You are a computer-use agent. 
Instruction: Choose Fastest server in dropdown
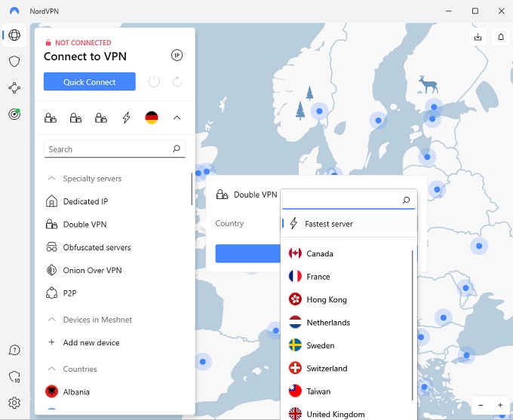click(349, 224)
